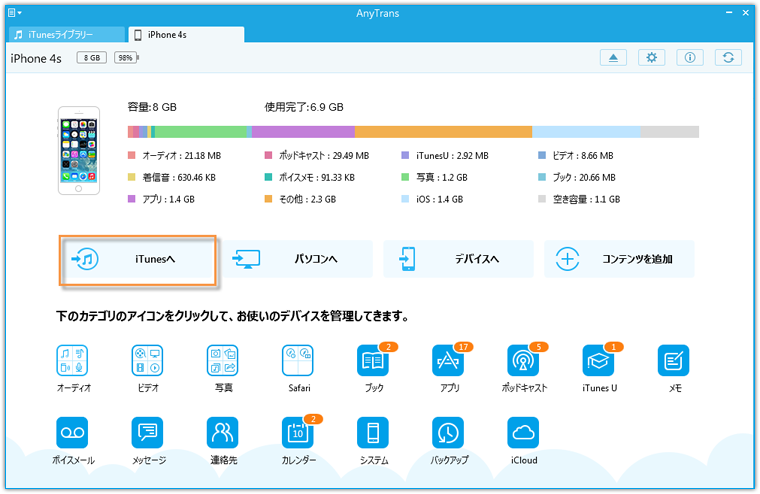
Task: Click the 空き容量 : 1.1 GB legend entry
Action: pyautogui.click(x=579, y=199)
